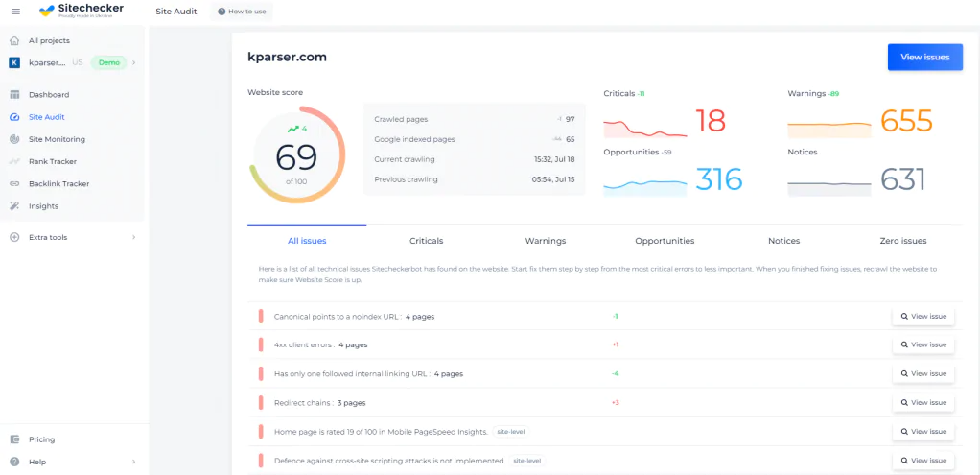Click the Rank Tracker icon
This screenshot has width=980, height=475.
14,161
